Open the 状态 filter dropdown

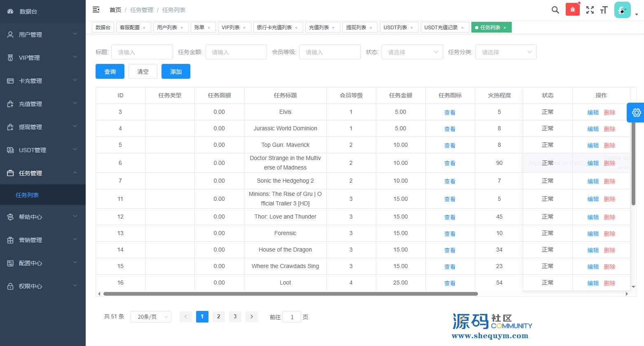coord(412,52)
